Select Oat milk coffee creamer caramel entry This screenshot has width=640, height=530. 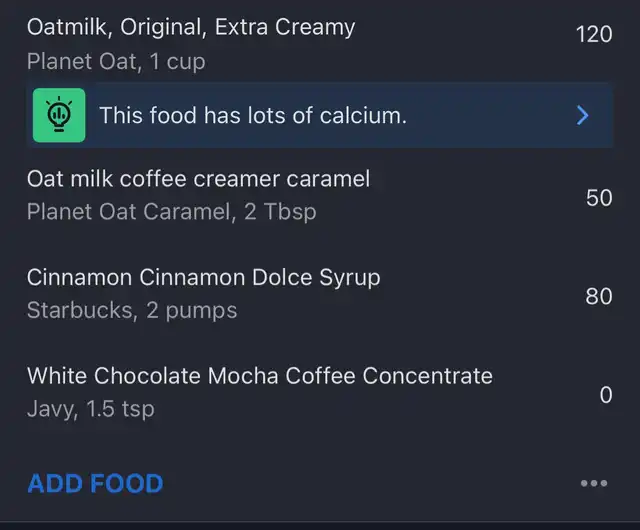(x=198, y=179)
